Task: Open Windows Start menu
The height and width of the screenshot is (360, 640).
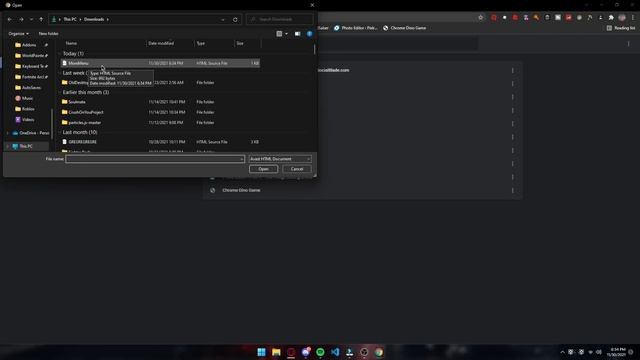Action: [x=261, y=352]
